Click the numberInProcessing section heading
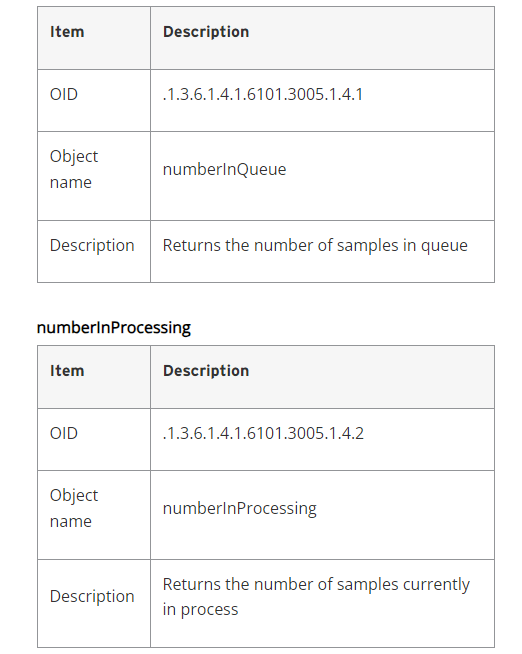Screen dimensions: 522x654 pyautogui.click(x=114, y=328)
